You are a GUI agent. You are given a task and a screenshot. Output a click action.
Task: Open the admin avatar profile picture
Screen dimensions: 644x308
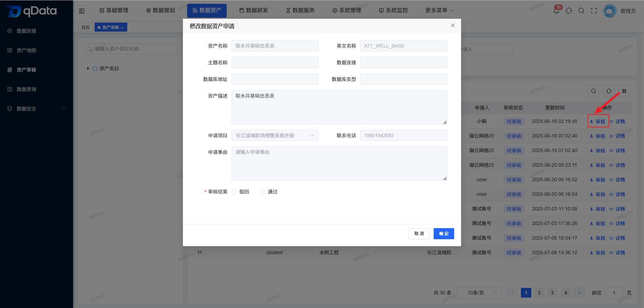(x=610, y=11)
